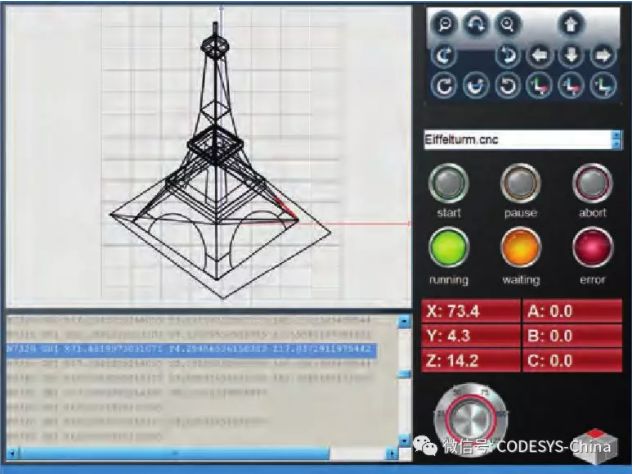This screenshot has width=633, height=474.
Task: Click the rightmost axis orientation icon
Action: 602,86
